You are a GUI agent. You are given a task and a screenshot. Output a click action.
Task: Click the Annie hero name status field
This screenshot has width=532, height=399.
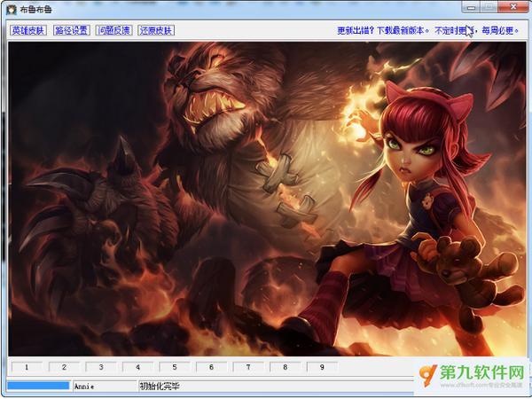tap(106, 386)
